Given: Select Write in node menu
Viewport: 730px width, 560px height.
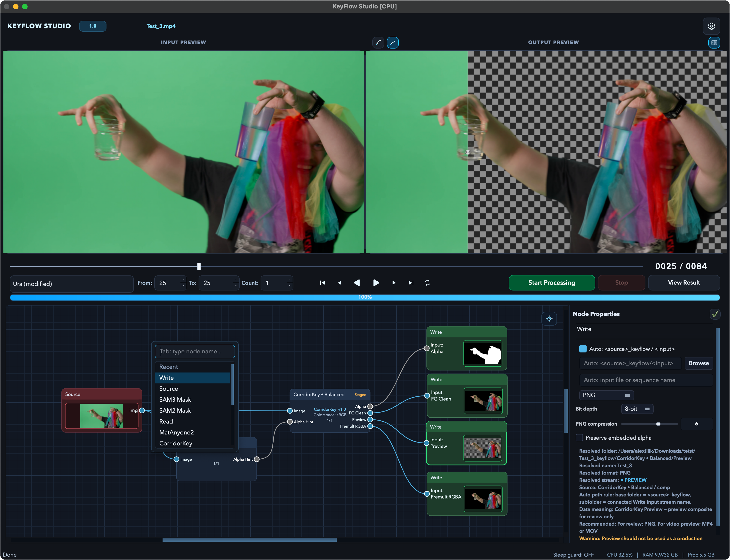Looking at the screenshot, I should pos(192,378).
